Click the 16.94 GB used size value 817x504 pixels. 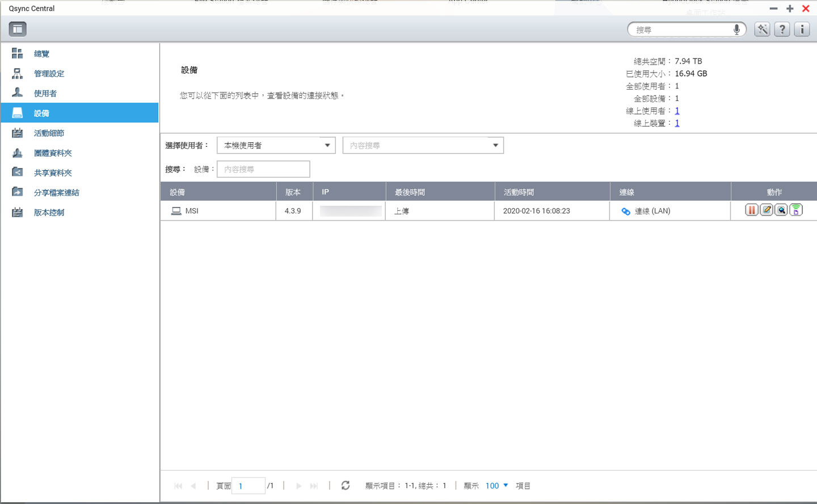tap(691, 74)
